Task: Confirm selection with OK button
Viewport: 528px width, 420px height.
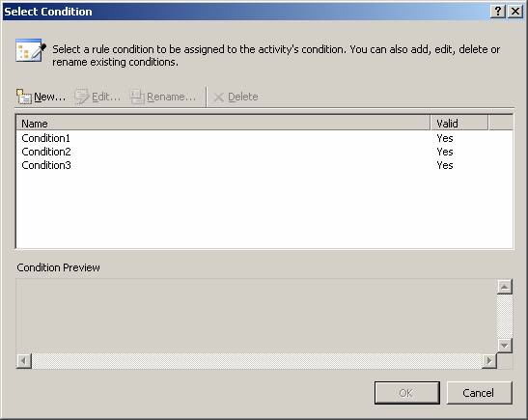Action: click(407, 393)
